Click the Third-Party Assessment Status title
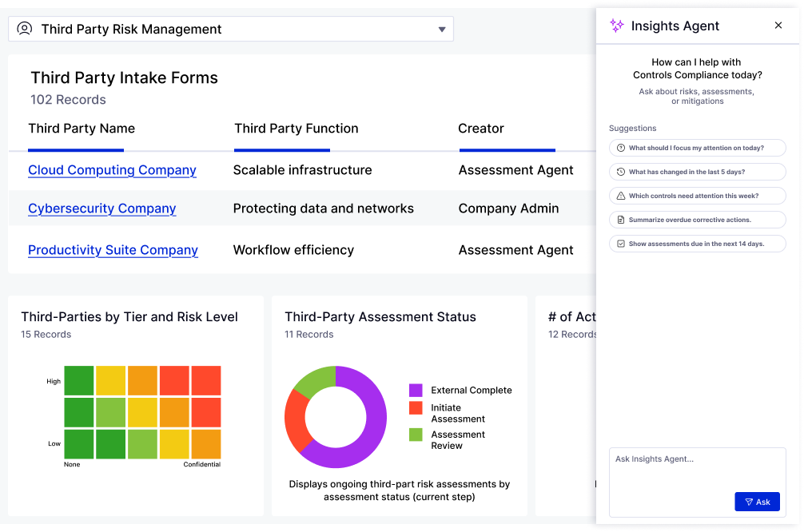The width and height of the screenshot is (804, 532). pos(380,317)
